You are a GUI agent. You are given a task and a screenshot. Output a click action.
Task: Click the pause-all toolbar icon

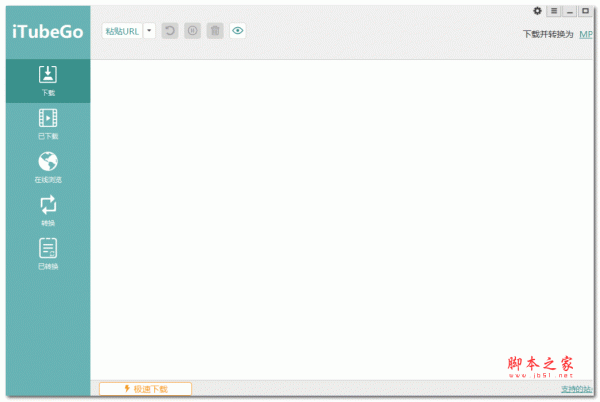[192, 31]
